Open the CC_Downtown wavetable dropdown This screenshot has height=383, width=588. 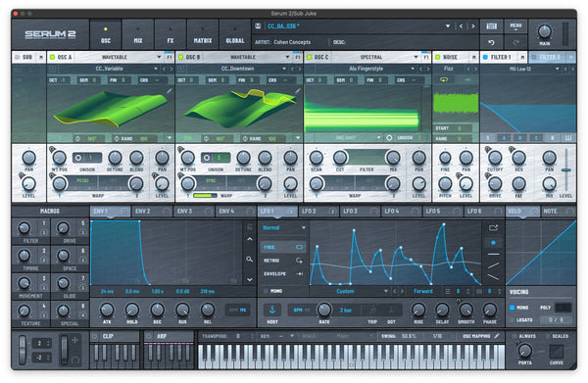coord(284,69)
